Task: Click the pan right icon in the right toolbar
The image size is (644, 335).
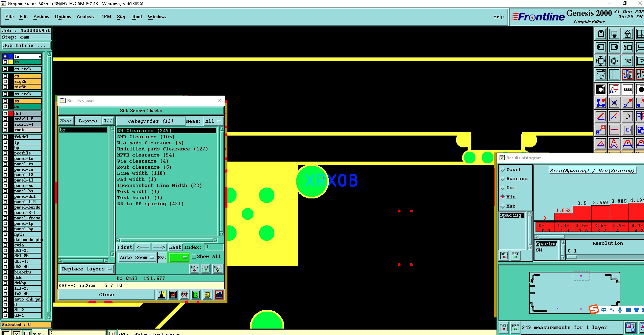Action: (x=614, y=47)
